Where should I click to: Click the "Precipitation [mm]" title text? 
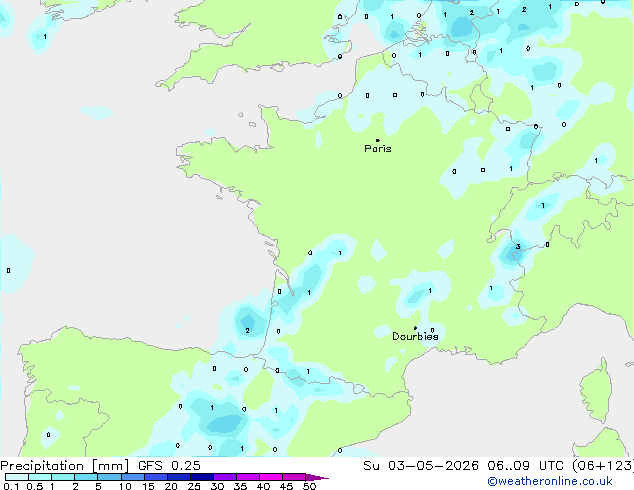click(x=65, y=466)
